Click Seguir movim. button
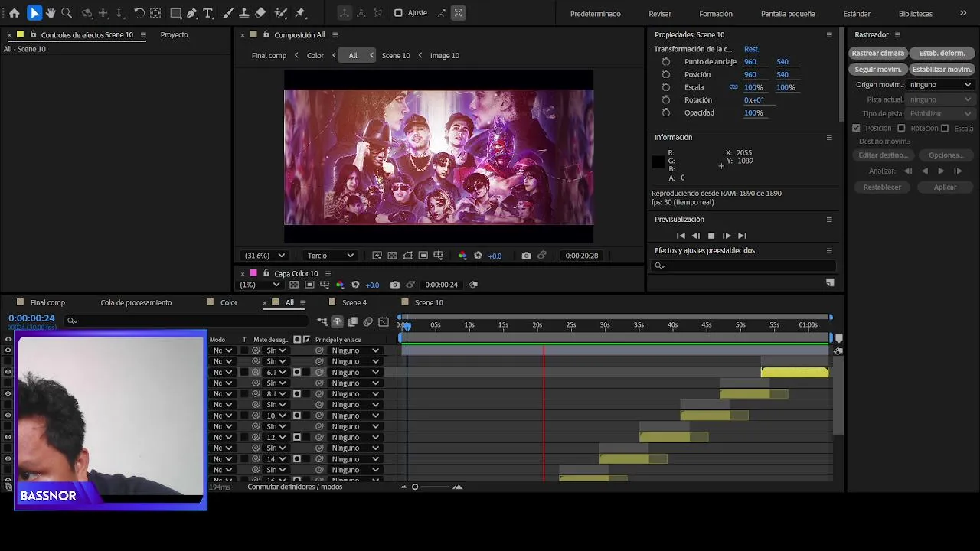Viewport: 980px width, 551px height. (878, 69)
